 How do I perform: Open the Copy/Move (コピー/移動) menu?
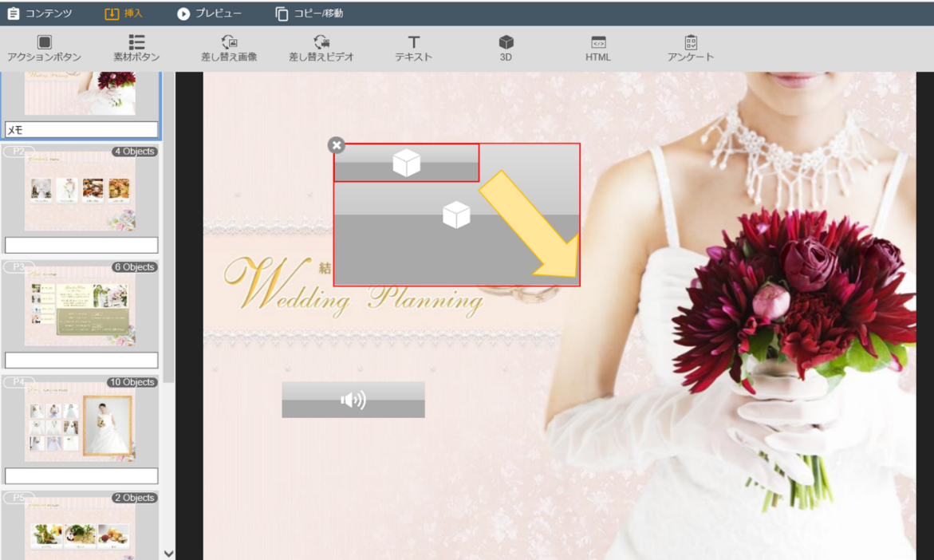309,14
